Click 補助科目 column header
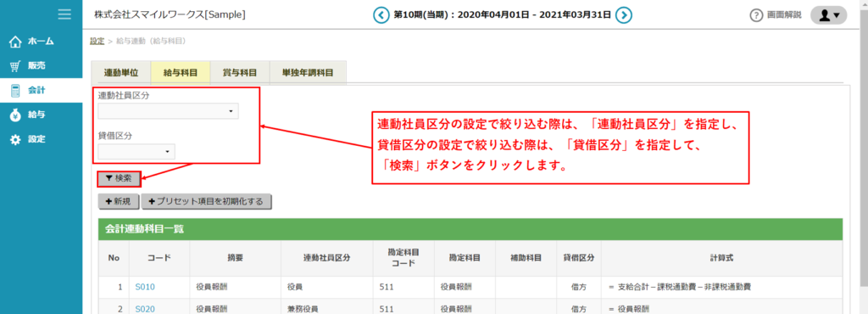868x314 pixels. coord(526,259)
